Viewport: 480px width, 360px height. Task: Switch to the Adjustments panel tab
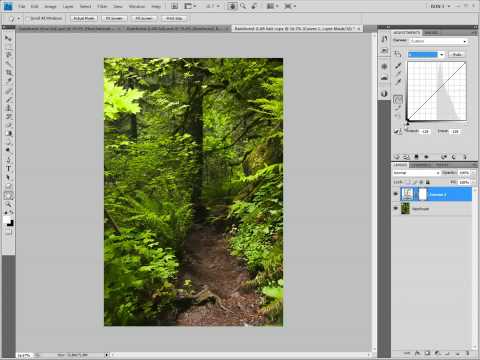tap(406, 33)
